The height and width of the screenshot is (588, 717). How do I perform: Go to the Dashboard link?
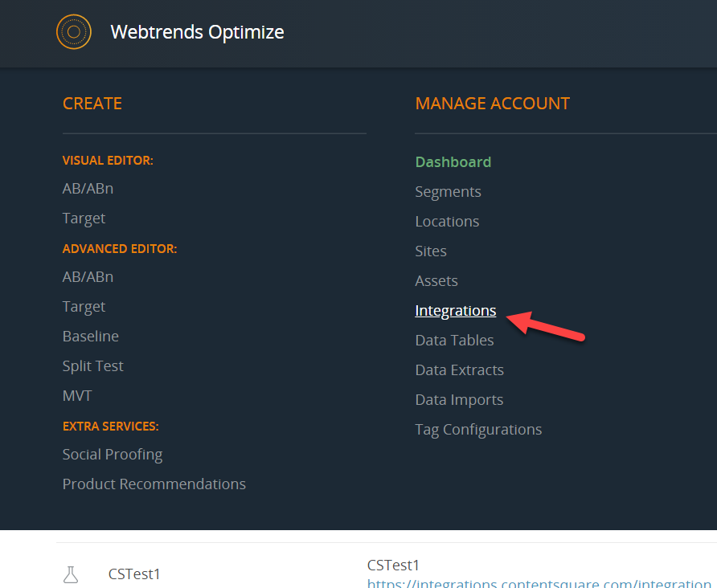point(453,161)
